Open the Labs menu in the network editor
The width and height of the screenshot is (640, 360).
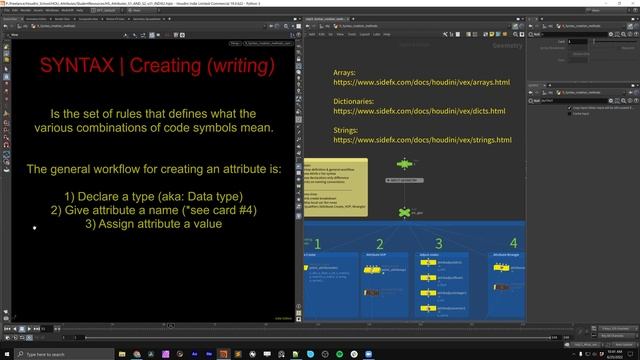(376, 34)
